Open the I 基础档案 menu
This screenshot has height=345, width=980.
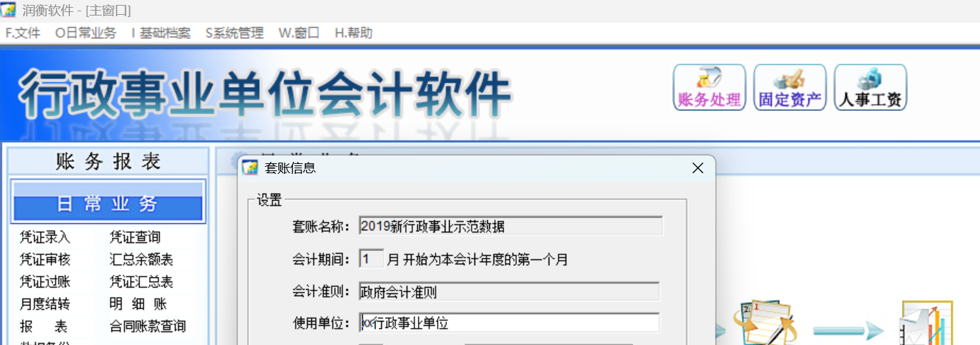click(x=161, y=33)
